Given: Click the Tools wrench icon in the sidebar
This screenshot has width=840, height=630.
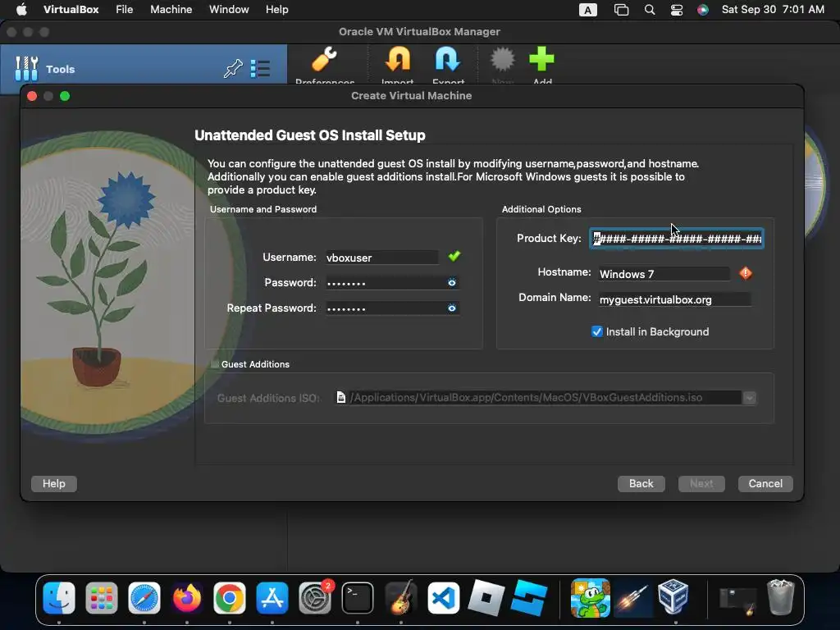Looking at the screenshot, I should (x=26, y=69).
